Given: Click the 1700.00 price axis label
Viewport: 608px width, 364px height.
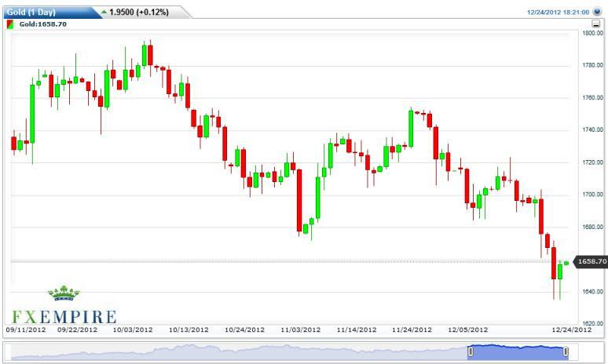Looking at the screenshot, I should [x=592, y=194].
